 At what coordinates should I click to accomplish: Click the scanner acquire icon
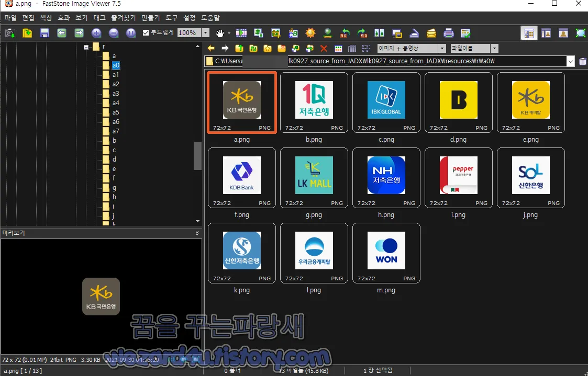click(414, 33)
